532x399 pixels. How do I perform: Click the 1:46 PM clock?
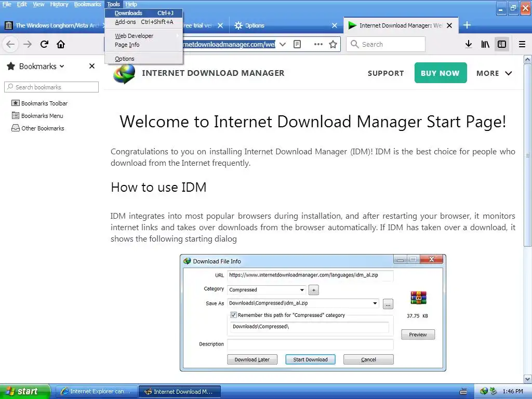tap(513, 391)
